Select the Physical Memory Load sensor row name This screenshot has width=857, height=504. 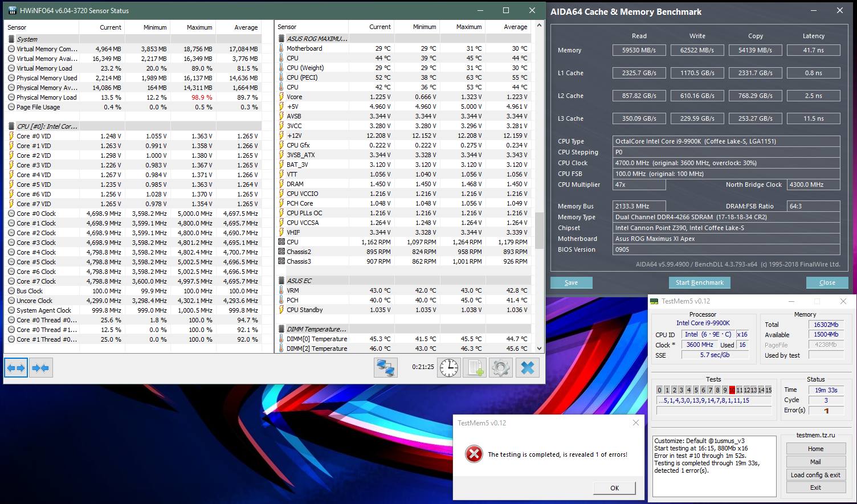pyautogui.click(x=47, y=97)
